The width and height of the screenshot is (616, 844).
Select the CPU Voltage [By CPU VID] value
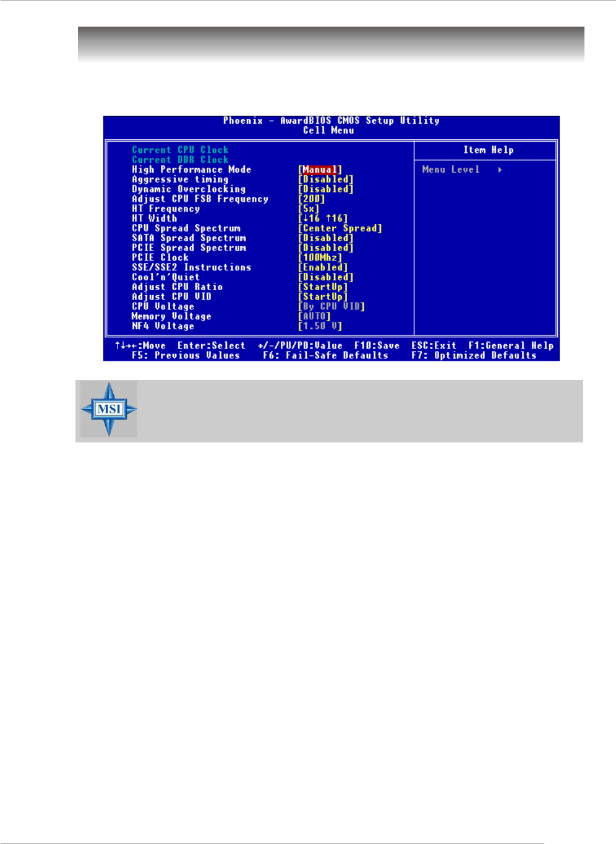[x=332, y=307]
